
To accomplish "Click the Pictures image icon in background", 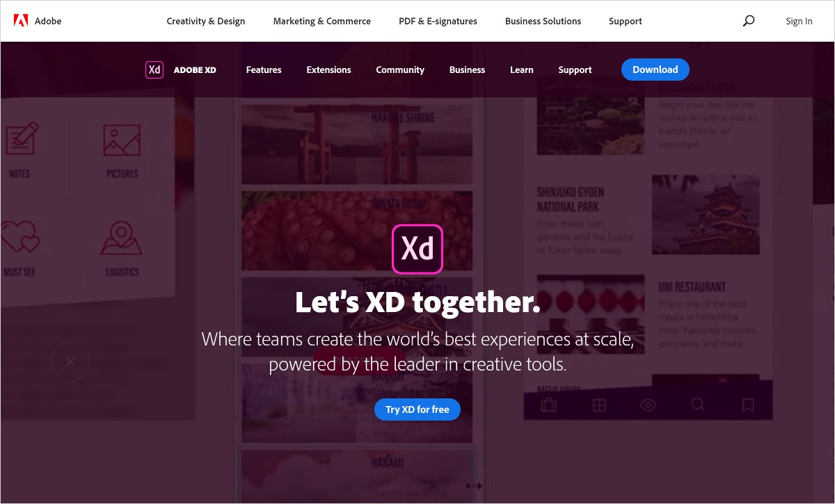I will pyautogui.click(x=122, y=140).
